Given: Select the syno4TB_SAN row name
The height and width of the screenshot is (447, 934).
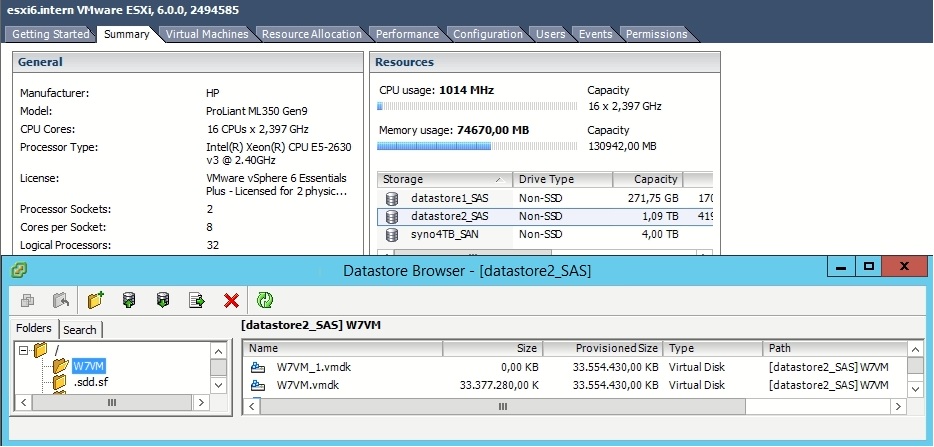Looking at the screenshot, I should pos(444,235).
